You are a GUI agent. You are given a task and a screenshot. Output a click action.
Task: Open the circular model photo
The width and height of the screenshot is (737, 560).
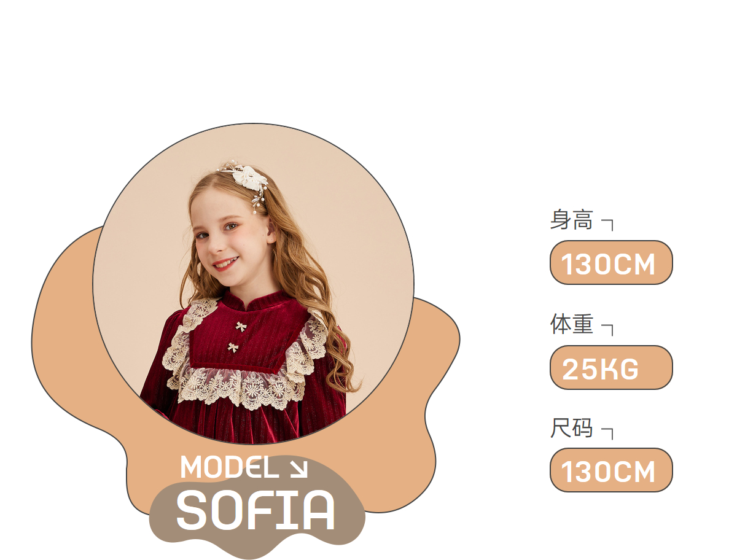coord(253,284)
